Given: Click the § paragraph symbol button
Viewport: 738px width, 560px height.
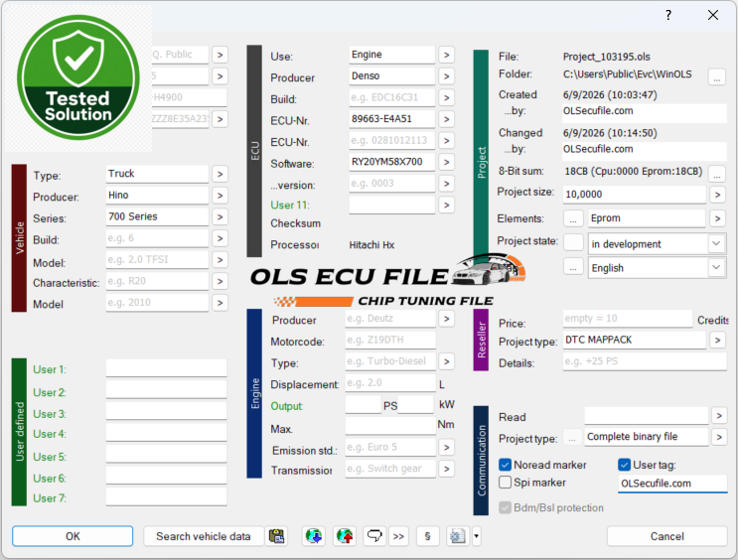Looking at the screenshot, I should 427,536.
